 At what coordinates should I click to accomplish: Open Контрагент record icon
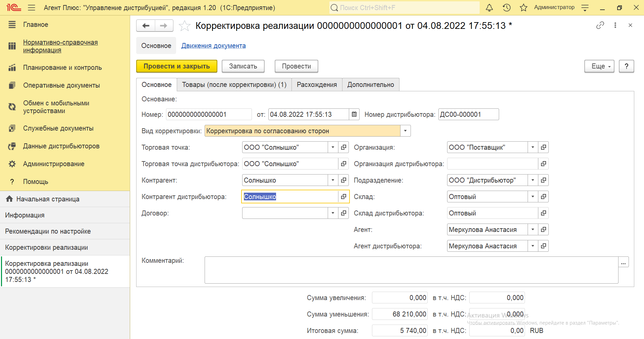coord(343,180)
